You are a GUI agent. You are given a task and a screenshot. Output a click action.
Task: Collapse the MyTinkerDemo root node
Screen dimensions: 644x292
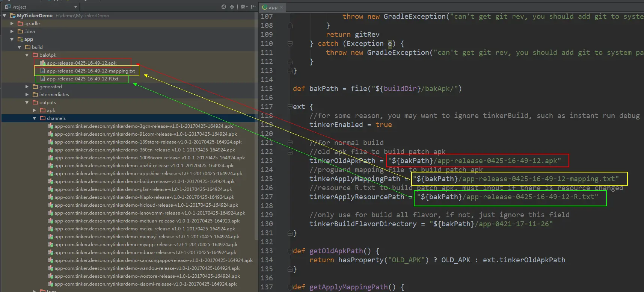click(x=5, y=15)
